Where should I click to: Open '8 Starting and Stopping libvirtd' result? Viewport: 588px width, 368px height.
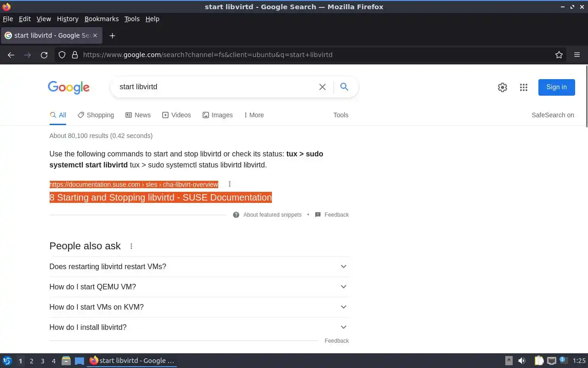(161, 197)
